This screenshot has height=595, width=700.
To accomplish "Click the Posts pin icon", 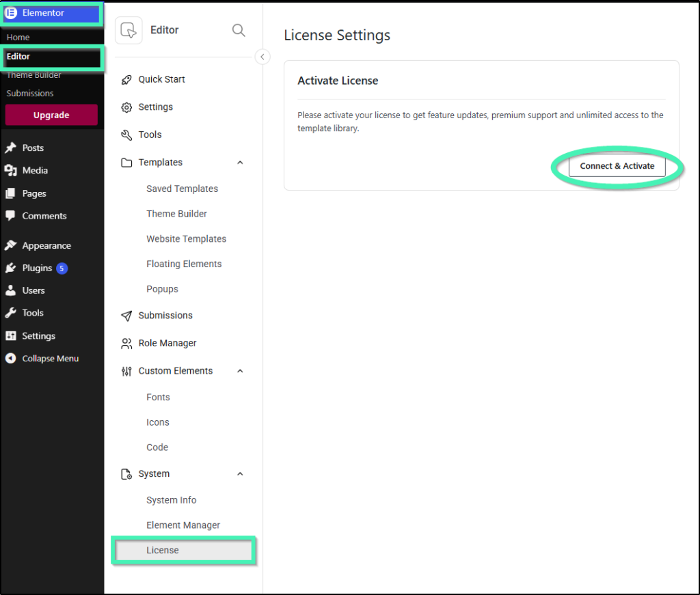I will (11, 148).
